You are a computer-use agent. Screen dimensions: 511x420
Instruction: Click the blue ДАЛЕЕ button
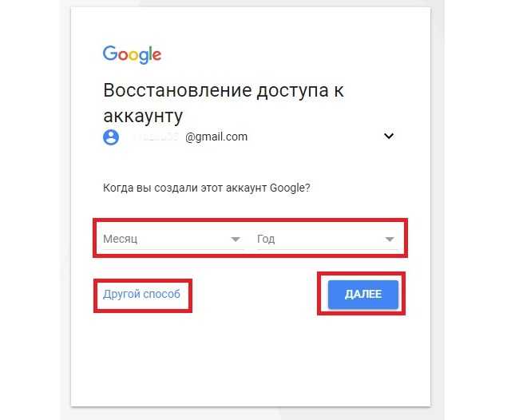coord(363,294)
